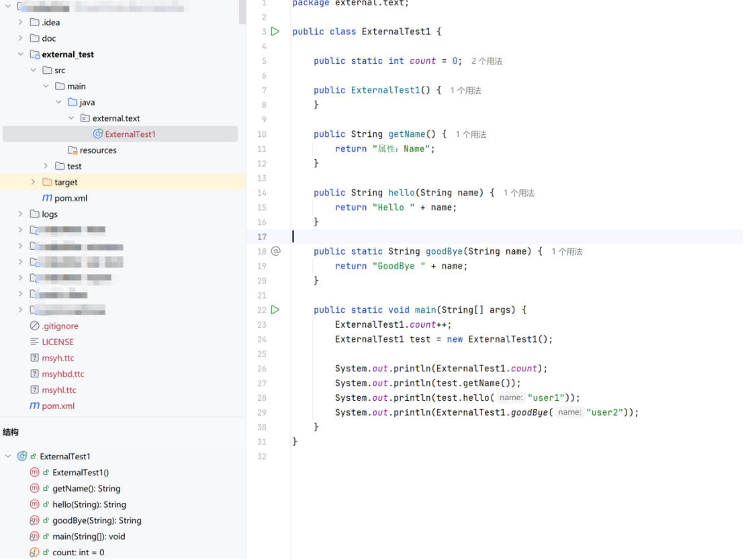
Task: Click field icon of count in Structure
Action: (x=34, y=553)
